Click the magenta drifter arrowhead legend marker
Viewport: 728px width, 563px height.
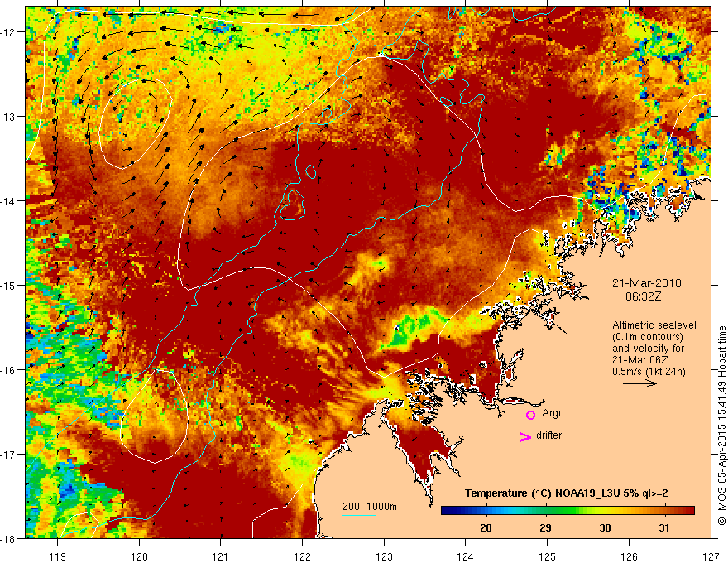[x=525, y=436]
